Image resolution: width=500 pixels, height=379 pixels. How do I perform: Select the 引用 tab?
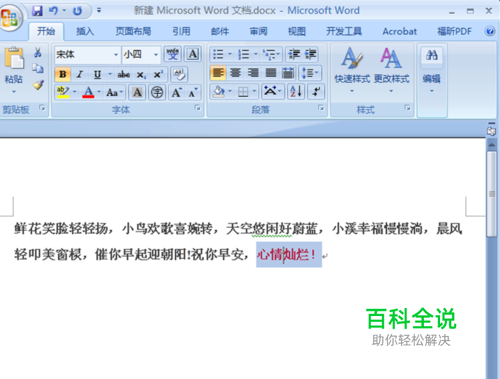(181, 31)
